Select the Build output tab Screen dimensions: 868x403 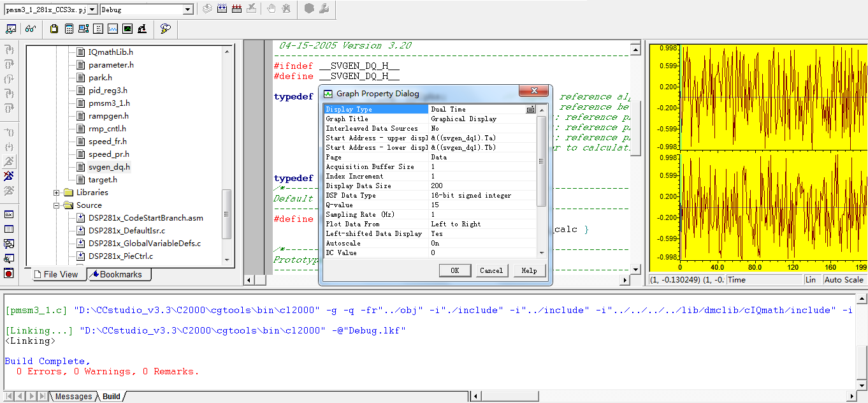(x=112, y=397)
